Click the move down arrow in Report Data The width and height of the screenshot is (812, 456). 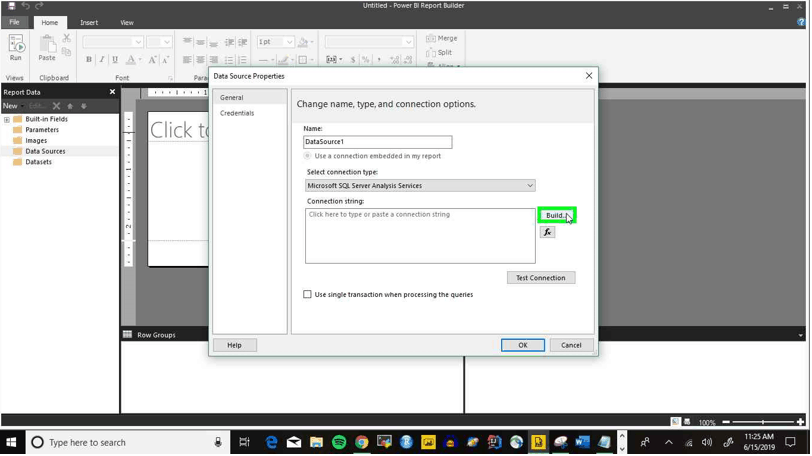point(83,106)
